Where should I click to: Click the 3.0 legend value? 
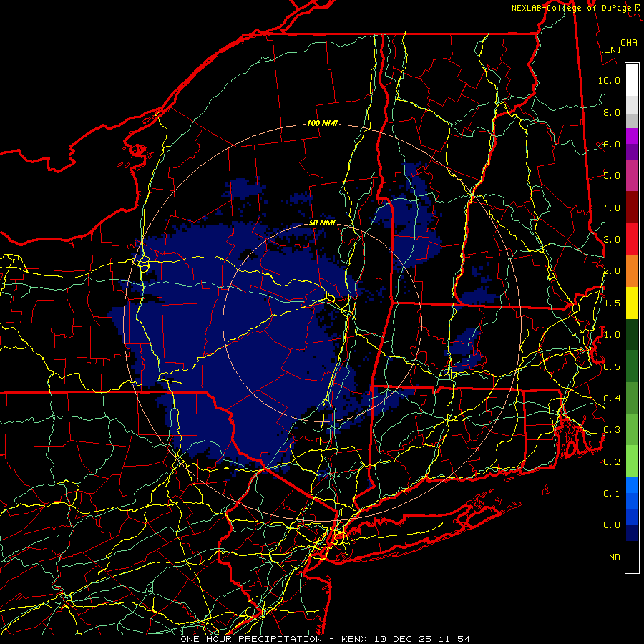pos(612,240)
